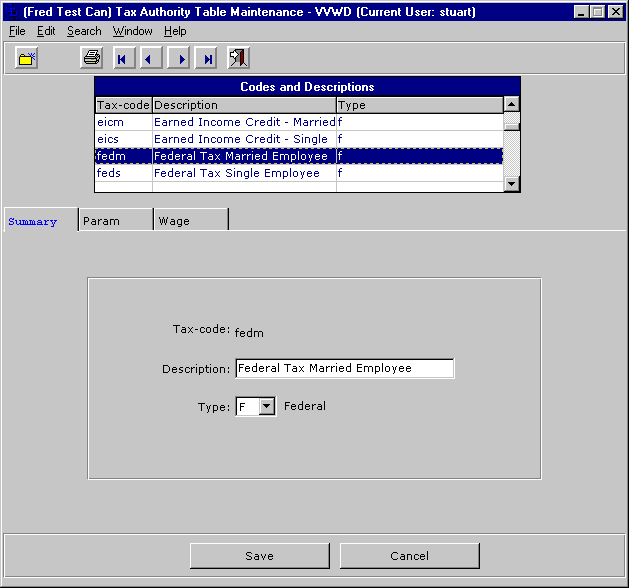This screenshot has width=629, height=588.
Task: Click the exit door icon
Action: (238, 59)
